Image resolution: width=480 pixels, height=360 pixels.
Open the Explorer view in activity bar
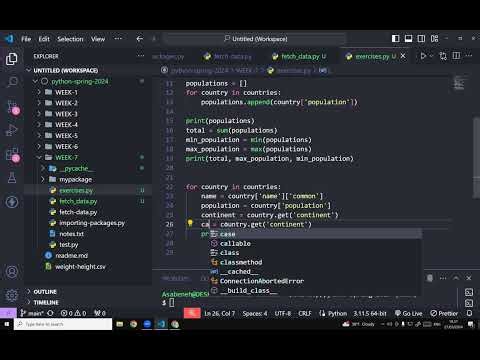[x=12, y=59]
